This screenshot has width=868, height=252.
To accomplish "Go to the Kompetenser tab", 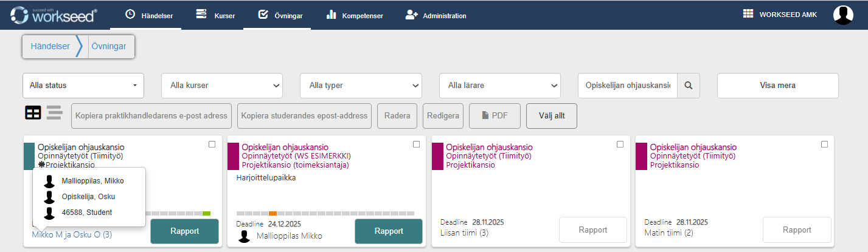I will tap(355, 15).
